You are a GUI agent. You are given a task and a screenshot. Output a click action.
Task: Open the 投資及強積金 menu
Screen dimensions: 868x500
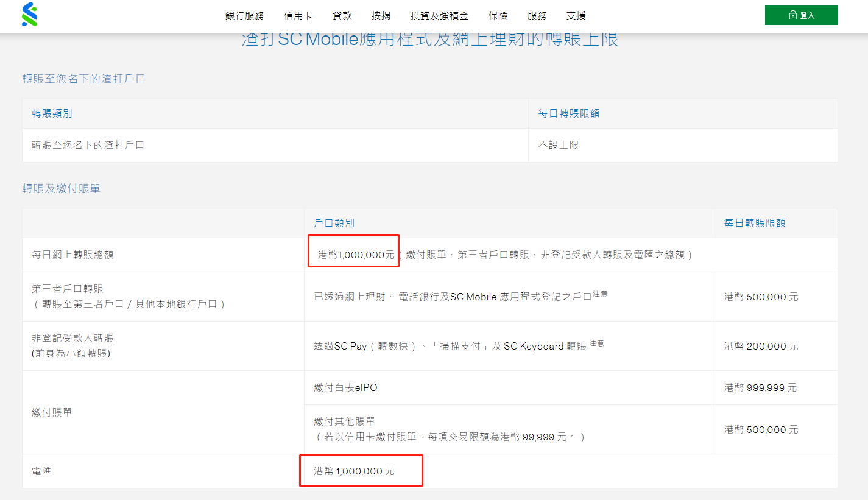tap(439, 16)
